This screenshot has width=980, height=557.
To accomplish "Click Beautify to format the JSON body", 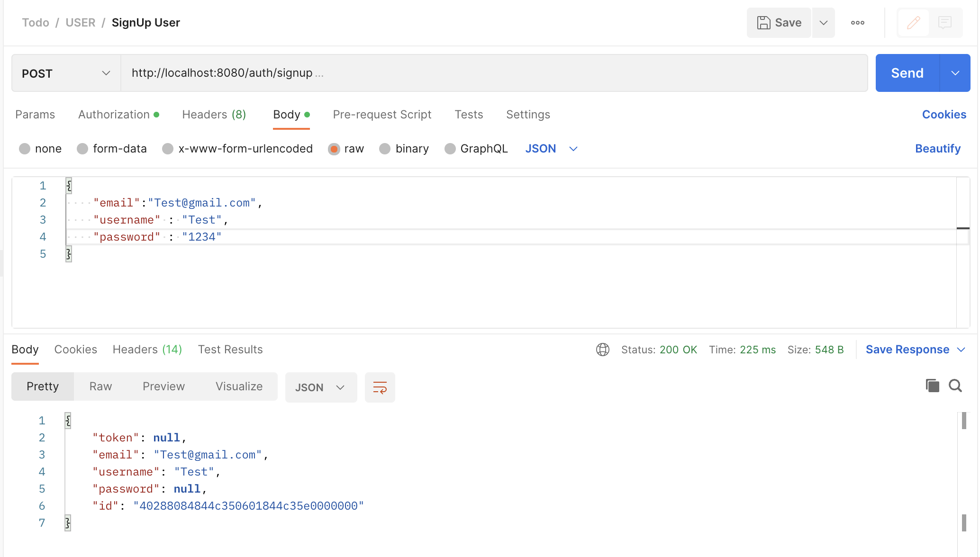I will [937, 148].
